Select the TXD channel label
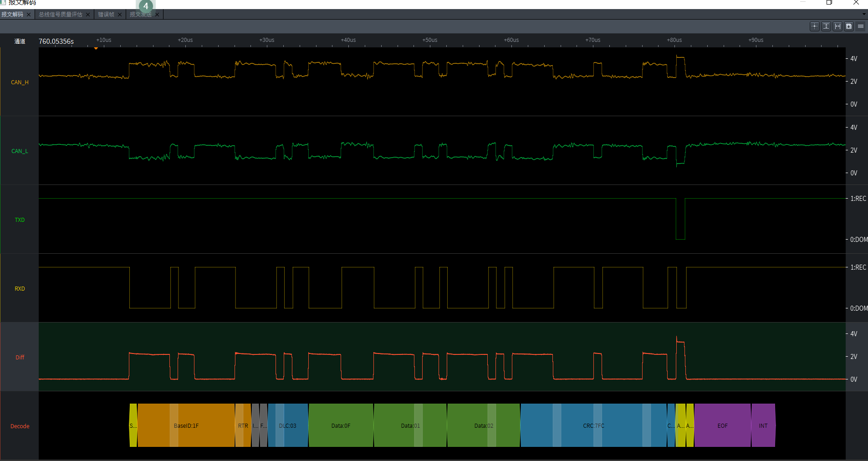The height and width of the screenshot is (461, 868). (20, 220)
